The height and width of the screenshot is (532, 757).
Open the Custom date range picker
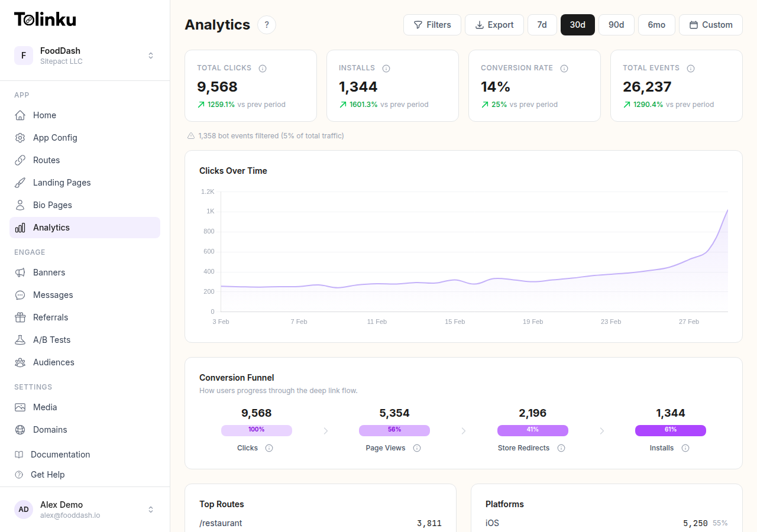click(710, 25)
